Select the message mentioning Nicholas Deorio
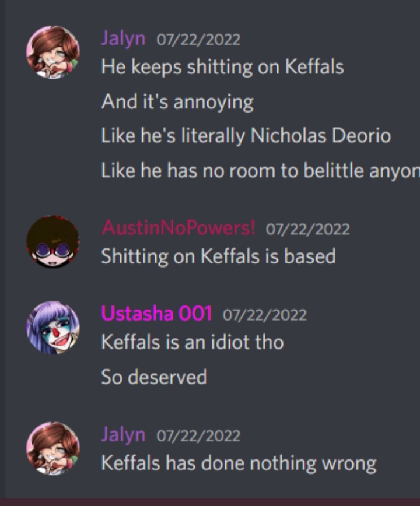Screen dimensions: 420x506 [x=246, y=135]
